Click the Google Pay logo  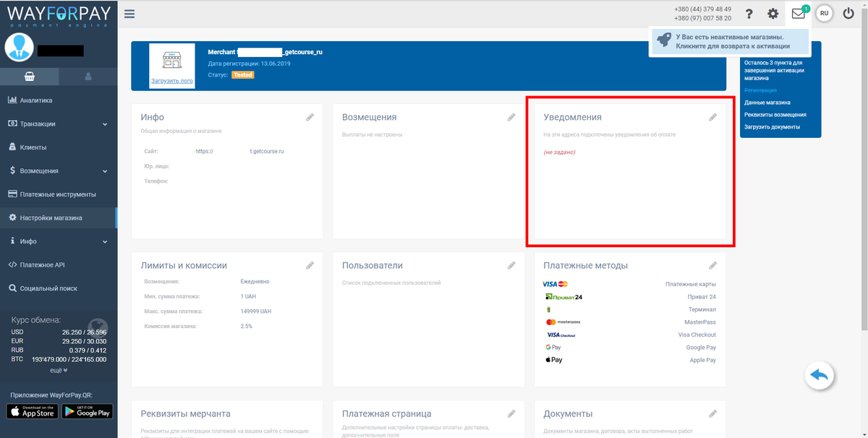pos(553,347)
